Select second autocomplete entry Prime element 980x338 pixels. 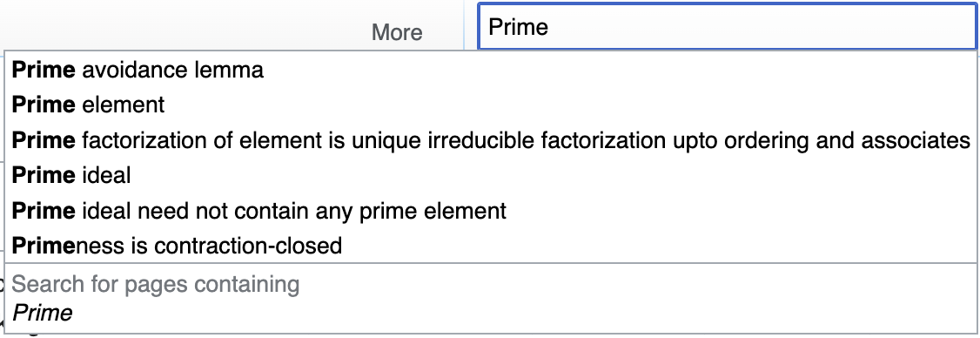(491, 105)
